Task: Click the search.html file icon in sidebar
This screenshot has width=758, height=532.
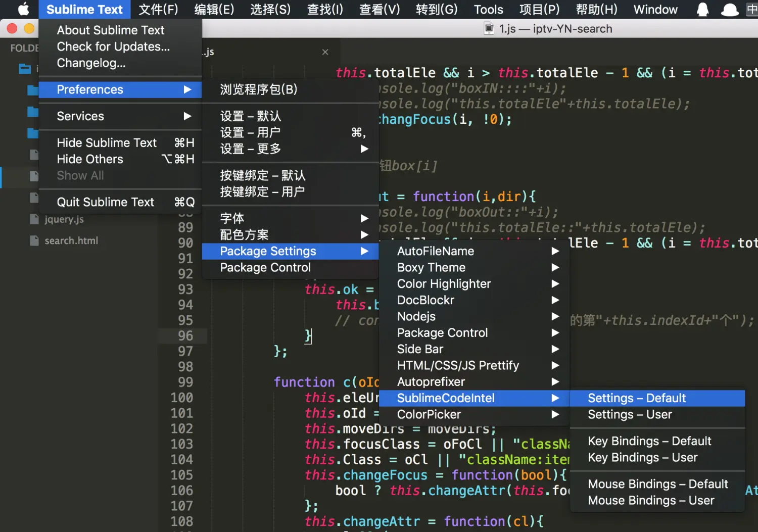Action: 34,240
